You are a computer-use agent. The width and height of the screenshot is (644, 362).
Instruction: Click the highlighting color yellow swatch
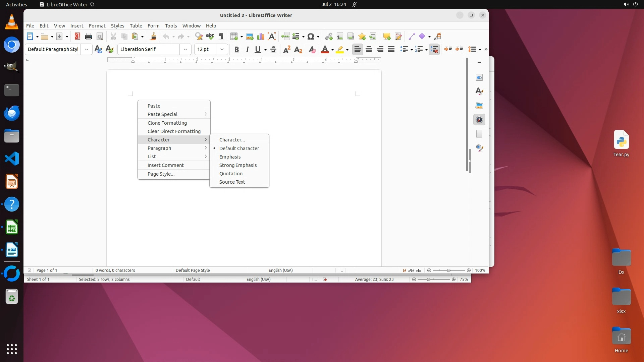click(340, 50)
